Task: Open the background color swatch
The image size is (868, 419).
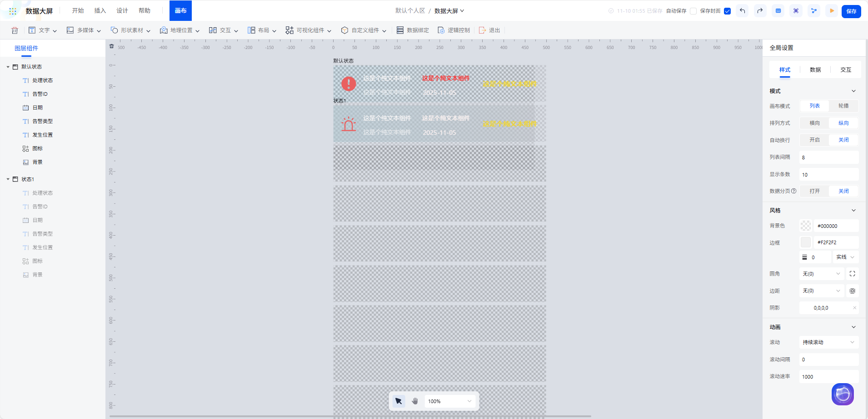Action: tap(805, 226)
